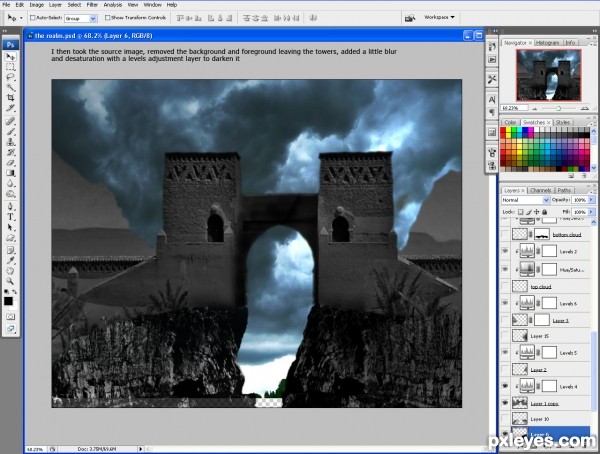Image resolution: width=600 pixels, height=454 pixels.
Task: Select the Healing Brush tool
Action: pyautogui.click(x=10, y=122)
